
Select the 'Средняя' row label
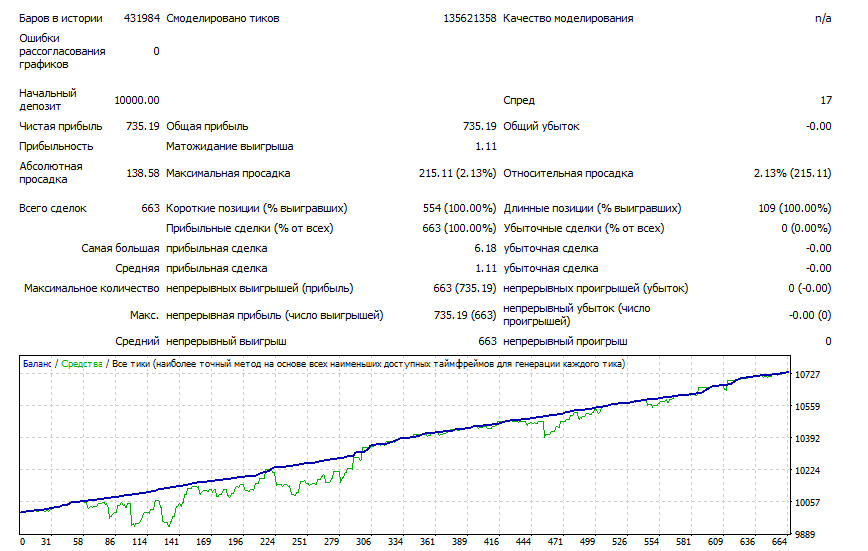click(137, 268)
